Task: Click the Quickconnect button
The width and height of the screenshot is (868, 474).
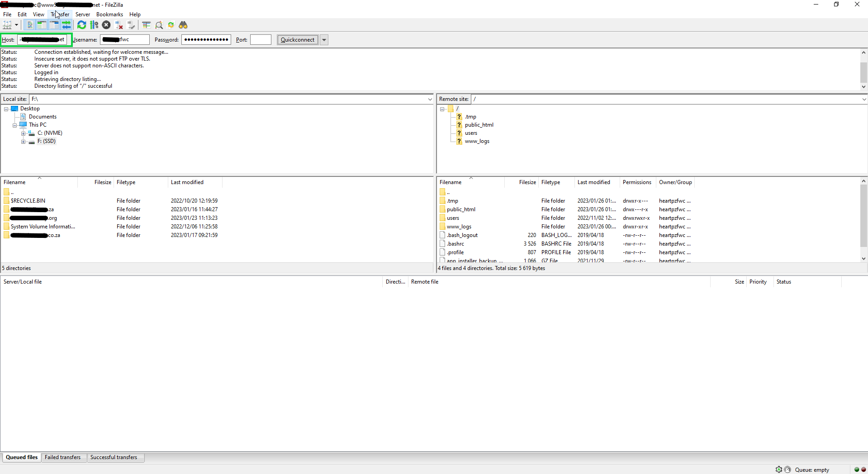Action: 298,40
